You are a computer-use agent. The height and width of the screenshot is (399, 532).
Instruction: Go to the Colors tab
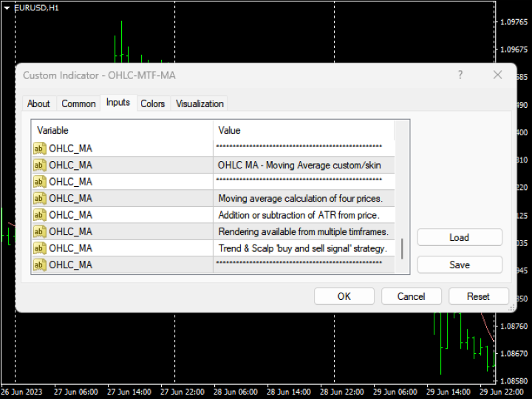(153, 103)
